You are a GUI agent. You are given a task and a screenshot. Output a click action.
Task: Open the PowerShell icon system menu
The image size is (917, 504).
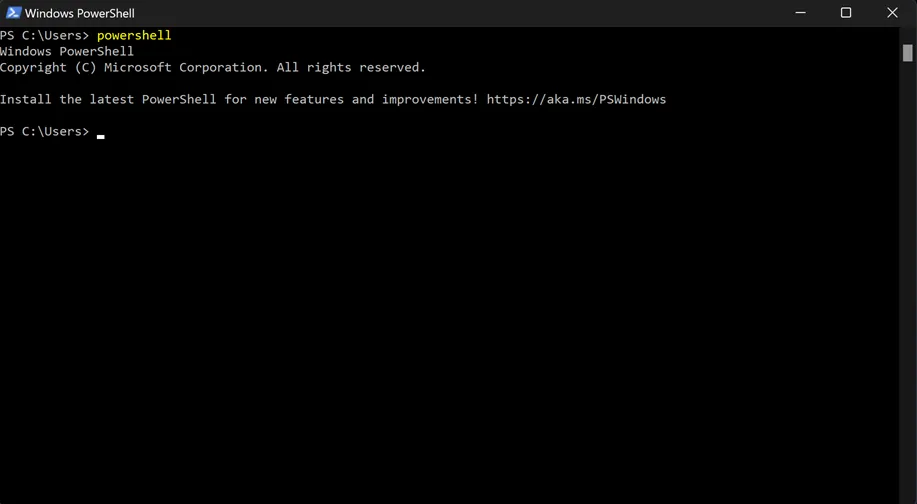coord(13,13)
